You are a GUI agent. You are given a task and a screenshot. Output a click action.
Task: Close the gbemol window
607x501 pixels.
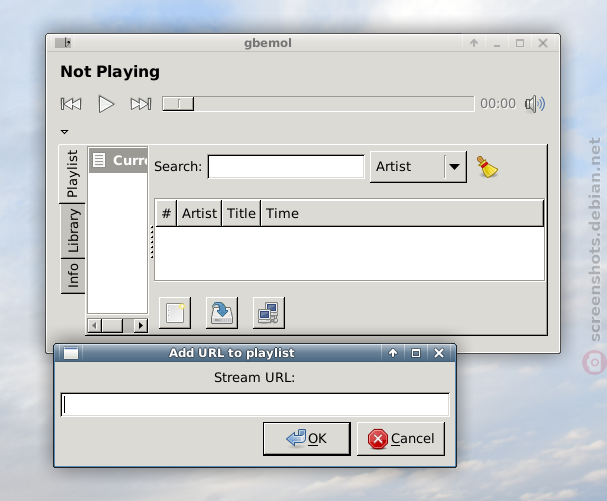pos(543,43)
